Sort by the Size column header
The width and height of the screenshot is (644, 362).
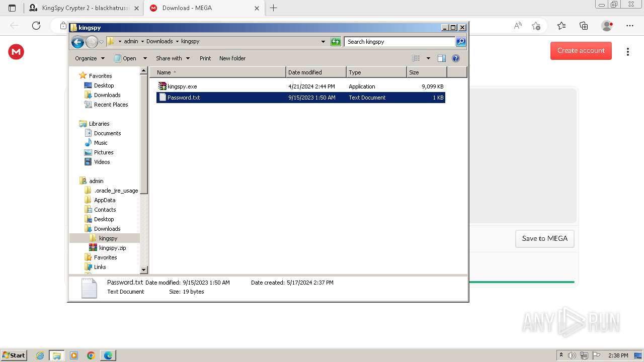[x=427, y=72]
